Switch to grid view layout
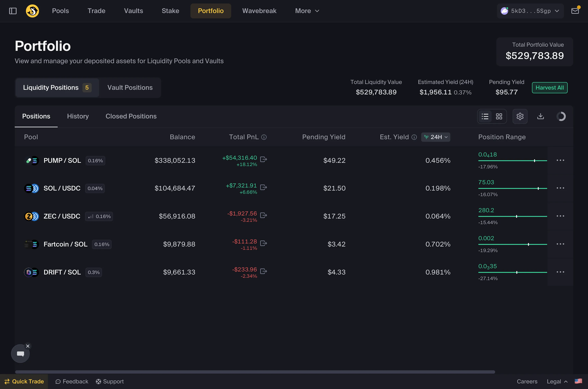Viewport: 588px width, 389px height. (x=499, y=116)
